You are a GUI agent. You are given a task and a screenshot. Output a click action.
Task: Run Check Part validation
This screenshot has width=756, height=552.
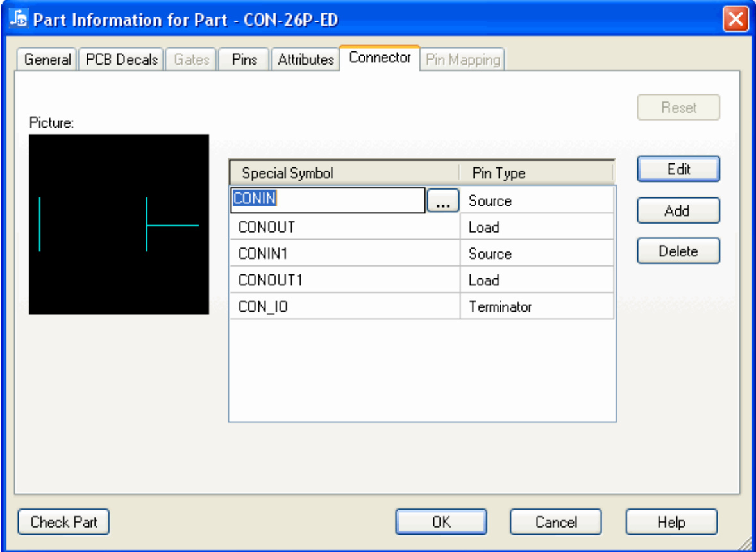point(63,522)
